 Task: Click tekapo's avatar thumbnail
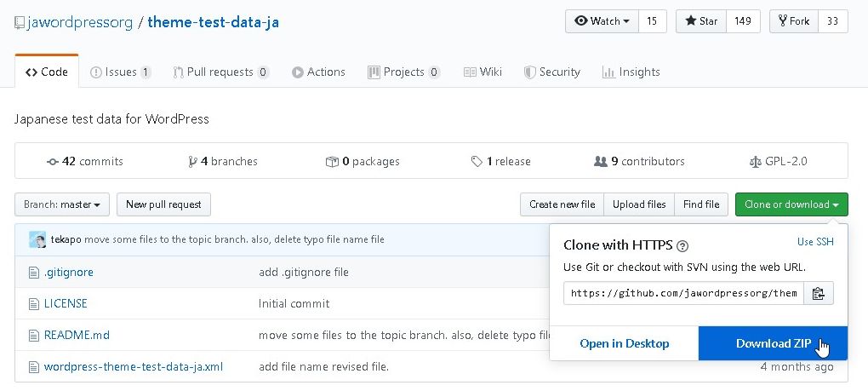coord(37,239)
